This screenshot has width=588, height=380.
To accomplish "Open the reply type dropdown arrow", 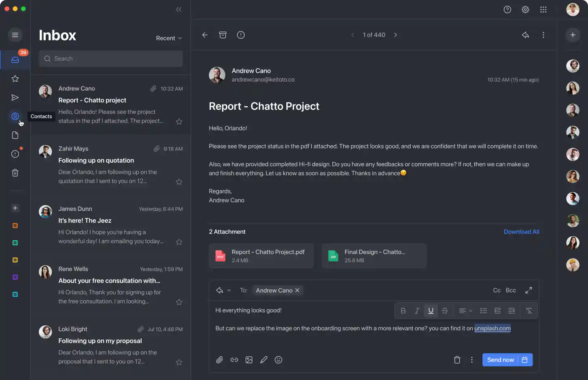I will tap(229, 290).
